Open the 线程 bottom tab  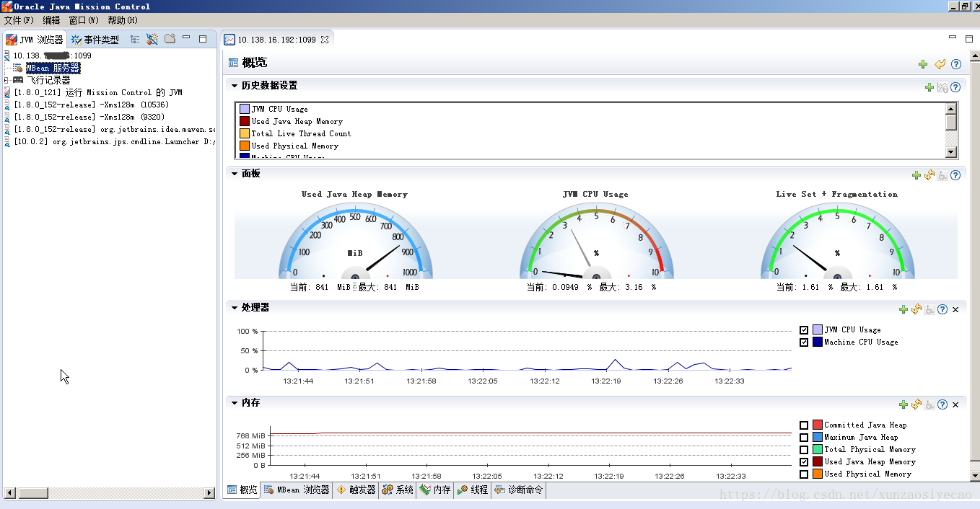[473, 490]
